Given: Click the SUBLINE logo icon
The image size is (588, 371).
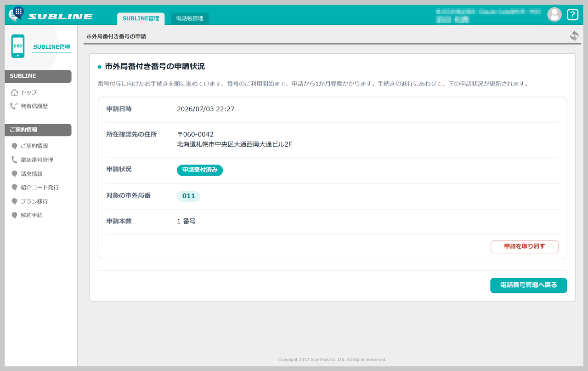Looking at the screenshot, I should [17, 14].
